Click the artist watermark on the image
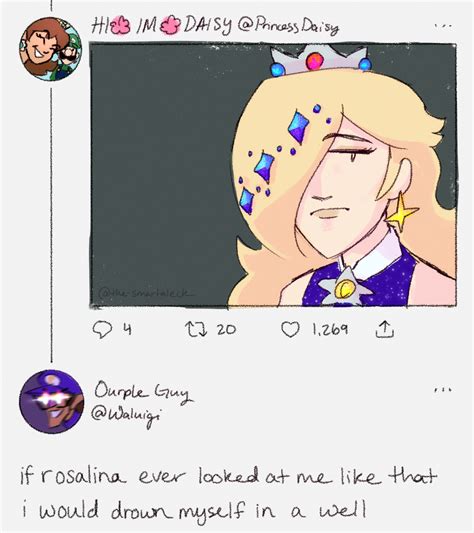The image size is (474, 533). (145, 292)
